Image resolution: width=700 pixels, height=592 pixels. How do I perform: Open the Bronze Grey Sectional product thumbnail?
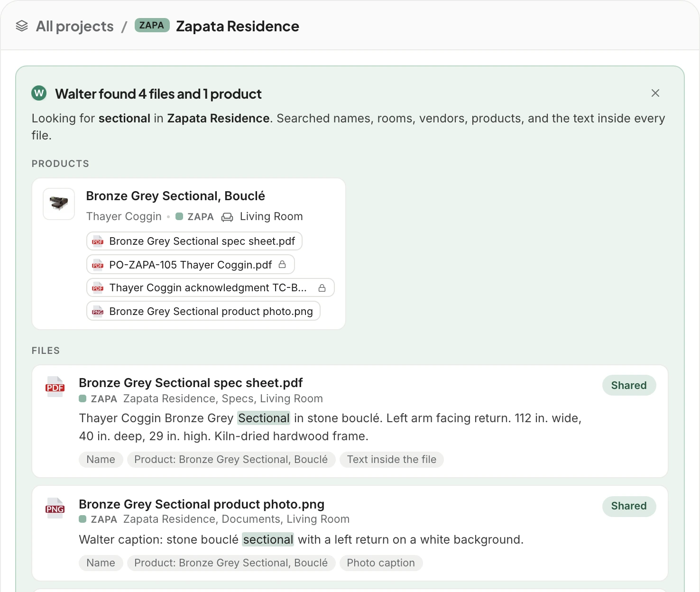coord(59,204)
